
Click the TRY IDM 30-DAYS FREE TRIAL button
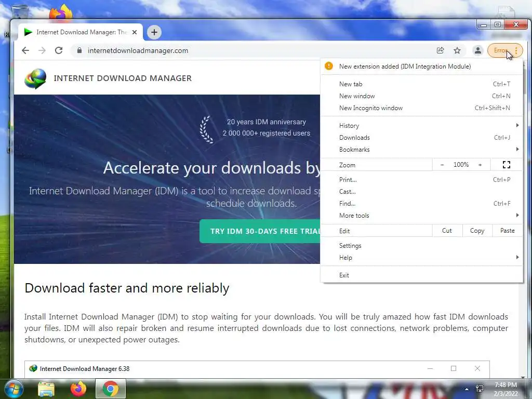coord(260,231)
